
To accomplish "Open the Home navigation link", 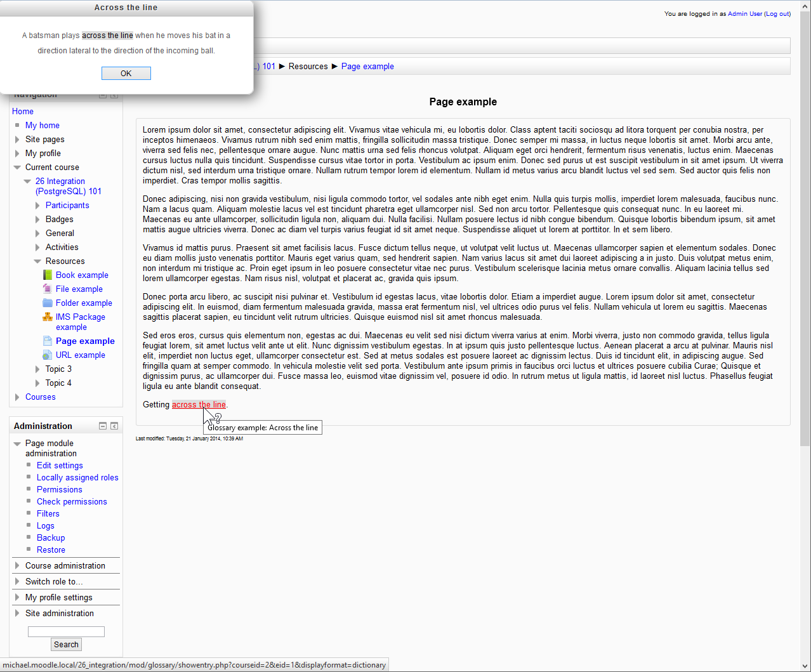I will click(23, 111).
